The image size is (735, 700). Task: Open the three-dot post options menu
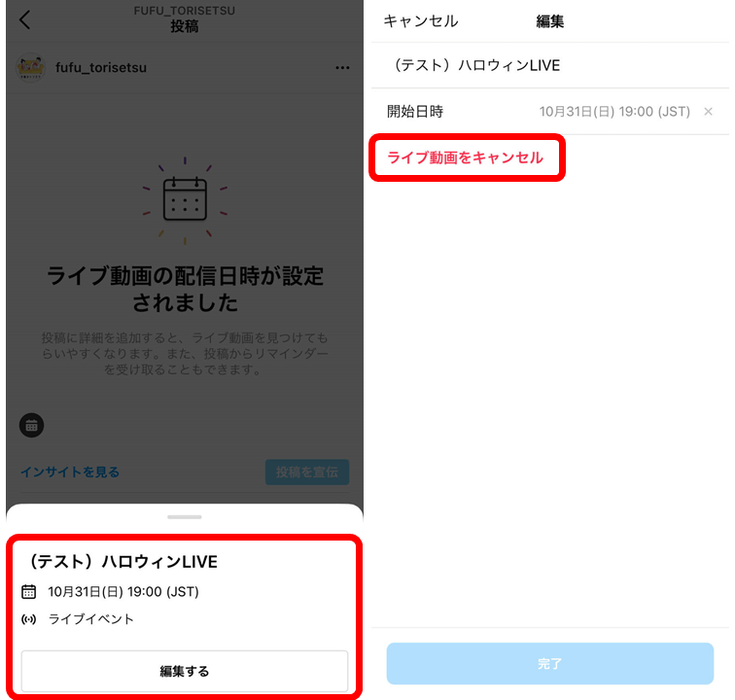point(342,68)
